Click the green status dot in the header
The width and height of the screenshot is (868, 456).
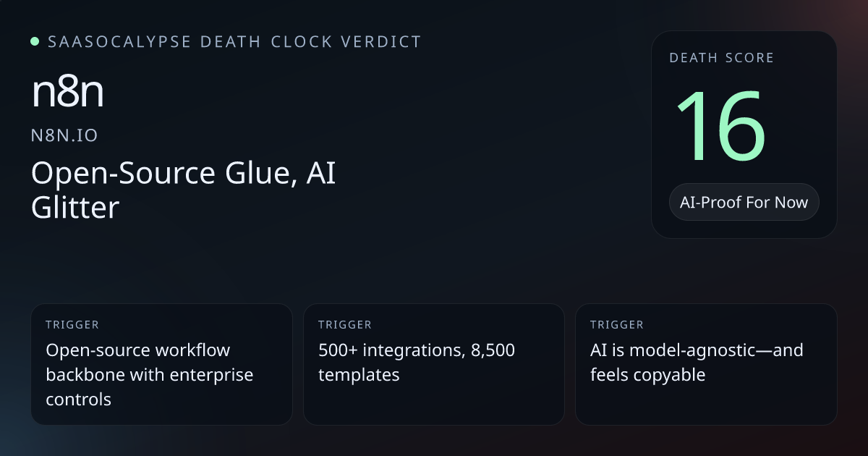point(35,42)
